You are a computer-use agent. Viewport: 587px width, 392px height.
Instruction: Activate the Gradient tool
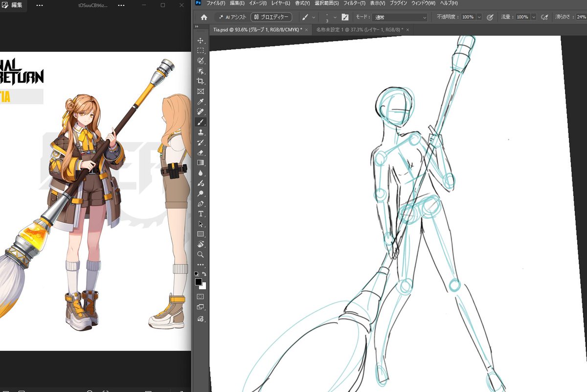[x=201, y=163]
